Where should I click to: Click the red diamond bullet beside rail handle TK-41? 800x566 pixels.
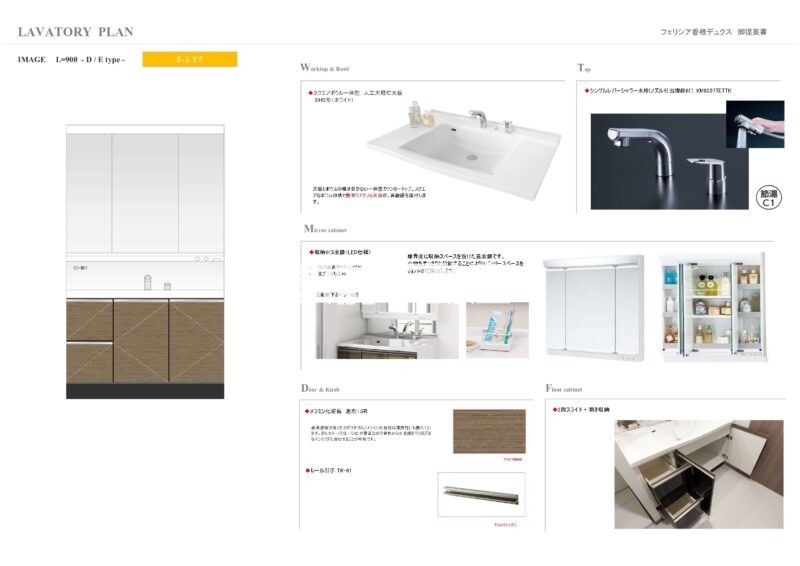(307, 470)
